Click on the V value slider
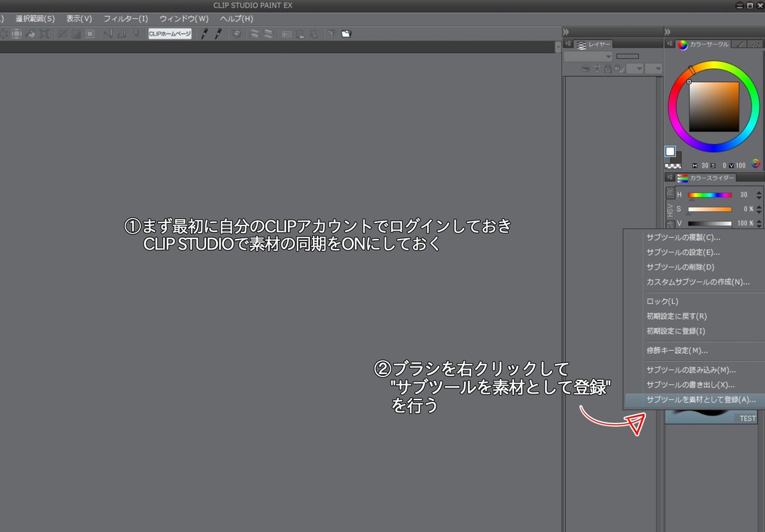This screenshot has height=532, width=765. (710, 223)
